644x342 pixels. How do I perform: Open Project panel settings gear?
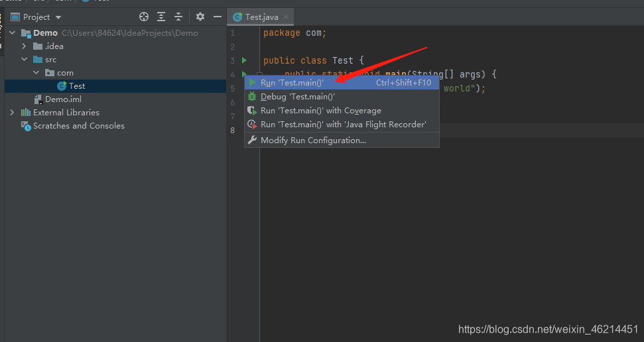click(x=200, y=17)
